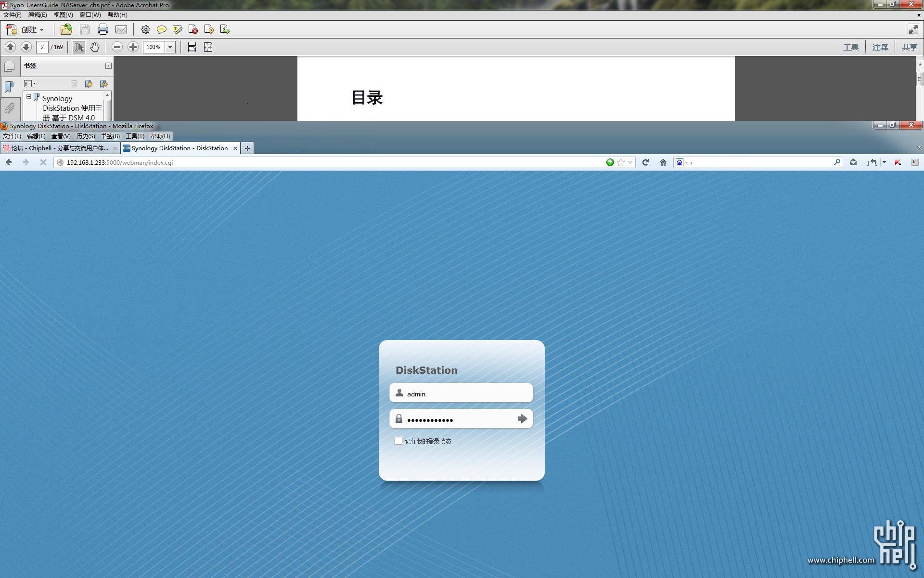Open the zoom percentage dropdown in Acrobat
Screen dimensions: 924x578
(170, 47)
